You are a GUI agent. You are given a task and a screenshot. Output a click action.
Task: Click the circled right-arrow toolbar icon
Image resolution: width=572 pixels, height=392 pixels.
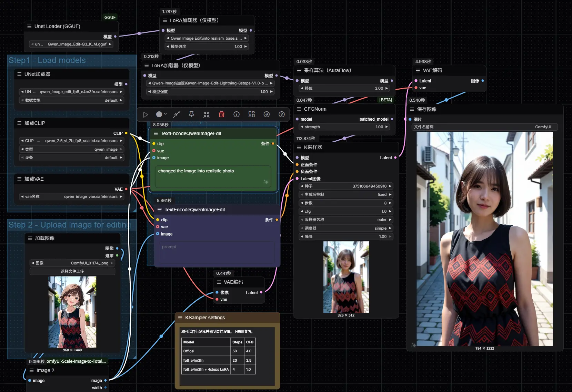pos(267,114)
